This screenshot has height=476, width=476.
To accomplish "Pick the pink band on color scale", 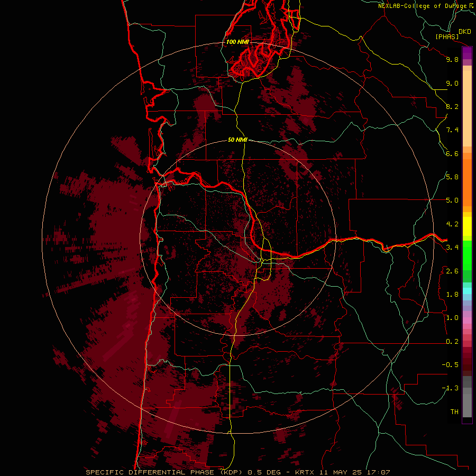I will coord(467,321).
